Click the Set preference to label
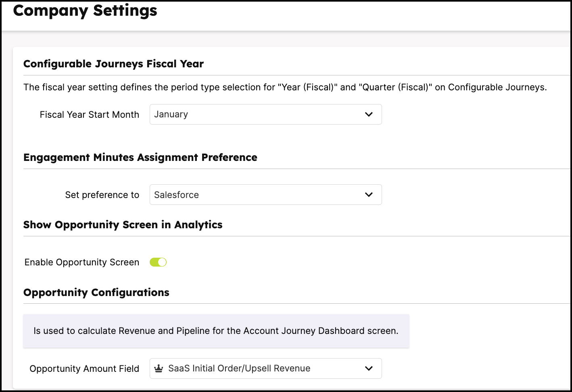Screen dimensions: 572x392 102,195
